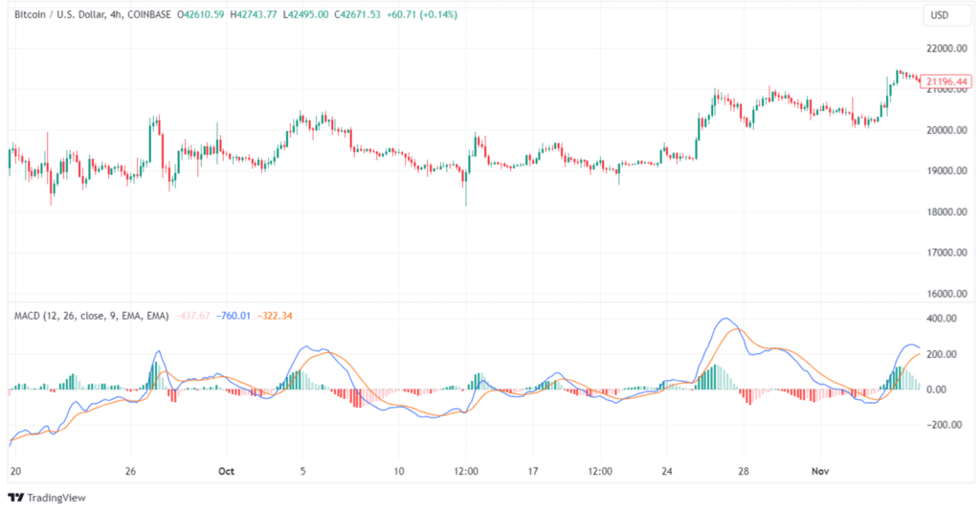Click the blue MACD value -760.01
This screenshot has width=980, height=512.
[x=235, y=315]
